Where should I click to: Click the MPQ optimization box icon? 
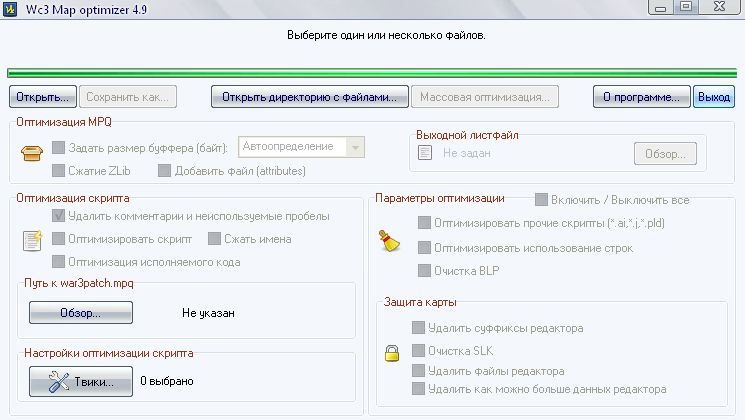point(32,153)
